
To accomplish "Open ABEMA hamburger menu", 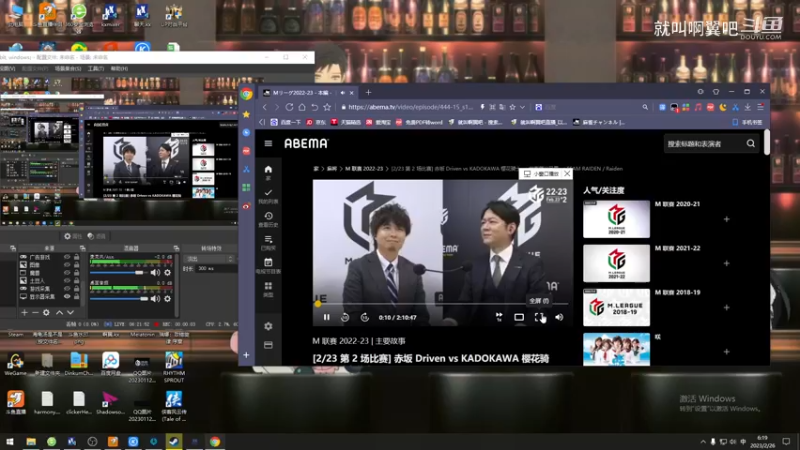I will click(268, 143).
